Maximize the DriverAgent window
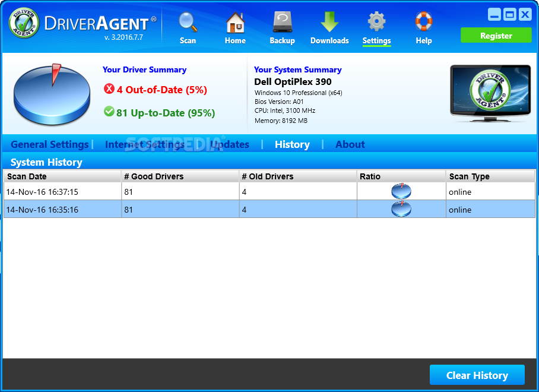The height and width of the screenshot is (392, 539). [510, 14]
